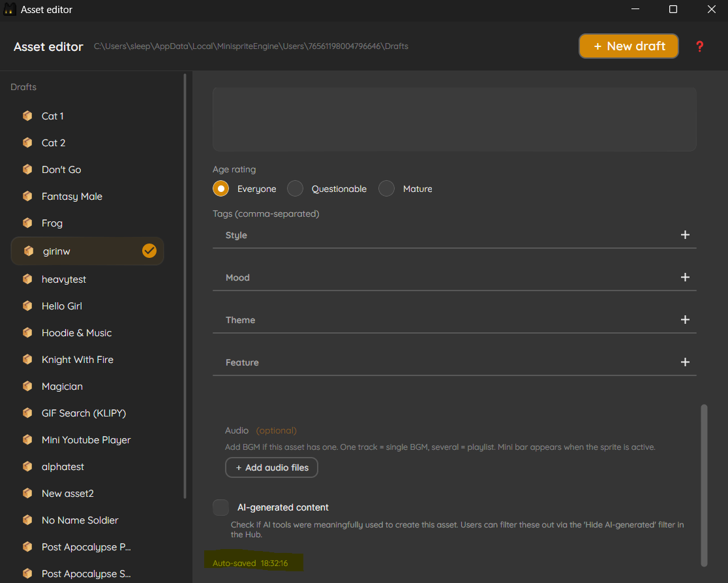Click the Age rating label
The width and height of the screenshot is (728, 583).
tap(234, 170)
